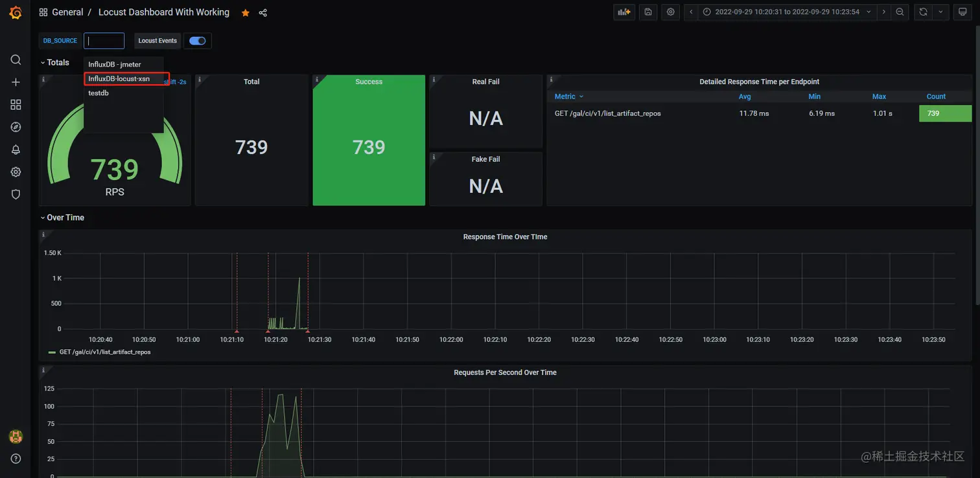This screenshot has height=478, width=980.
Task: Click the green Success panel 739
Action: click(x=369, y=147)
